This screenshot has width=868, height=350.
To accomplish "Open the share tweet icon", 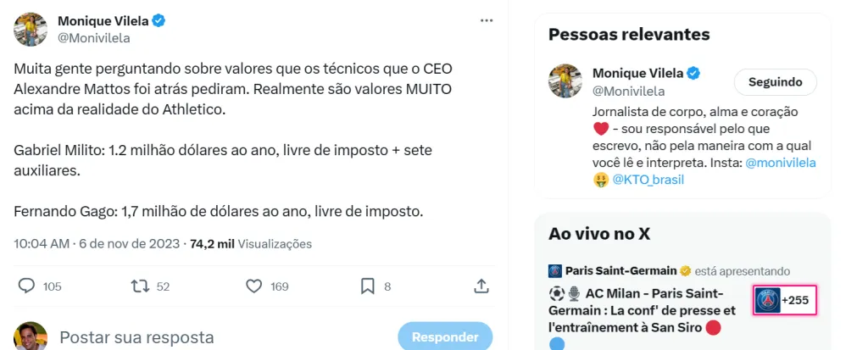I will pos(481,286).
